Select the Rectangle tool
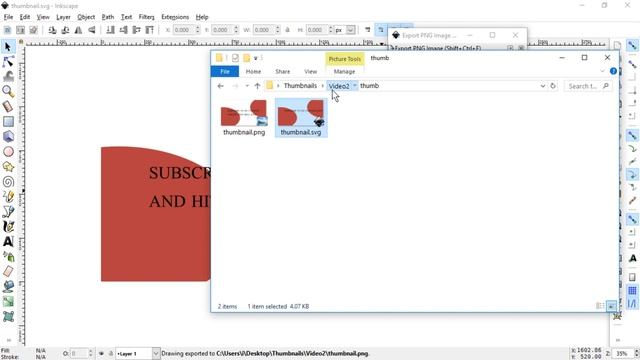The width and height of the screenshot is (640, 360). point(8,122)
